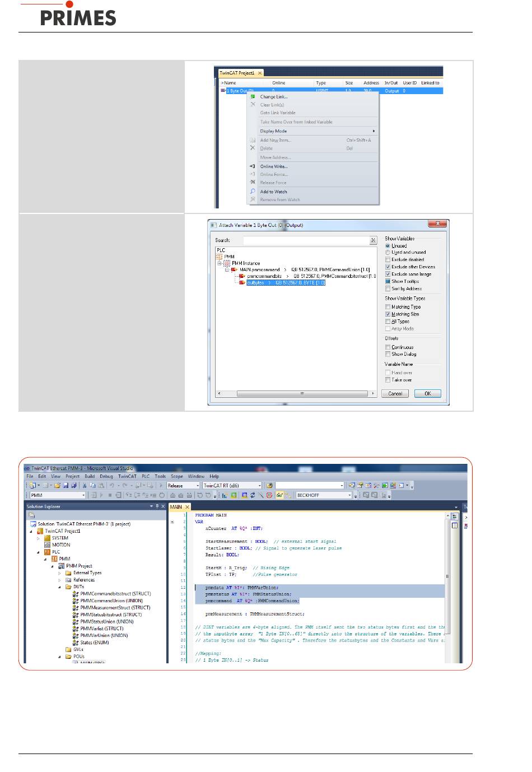Collapse the DUTs folder
Screen dimensions: 532x772
point(59,587)
